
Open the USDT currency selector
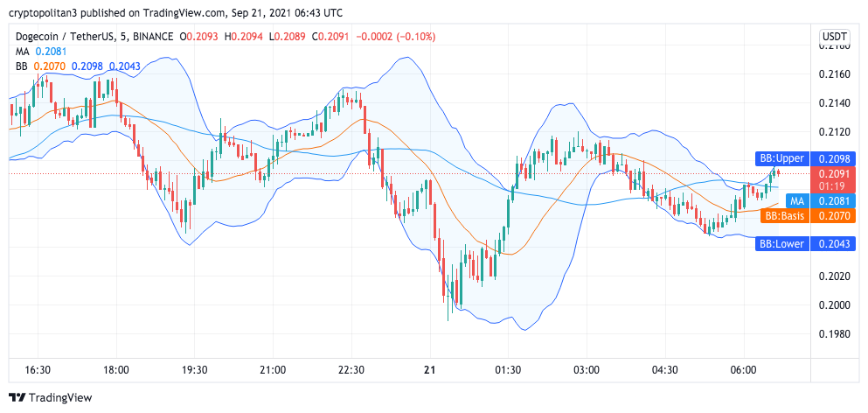[x=834, y=37]
